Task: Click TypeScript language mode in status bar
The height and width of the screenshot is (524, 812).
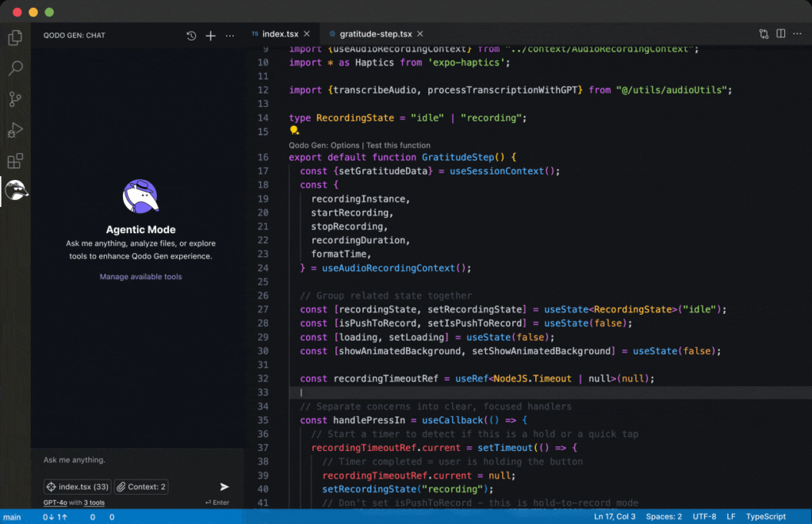Action: [x=765, y=517]
